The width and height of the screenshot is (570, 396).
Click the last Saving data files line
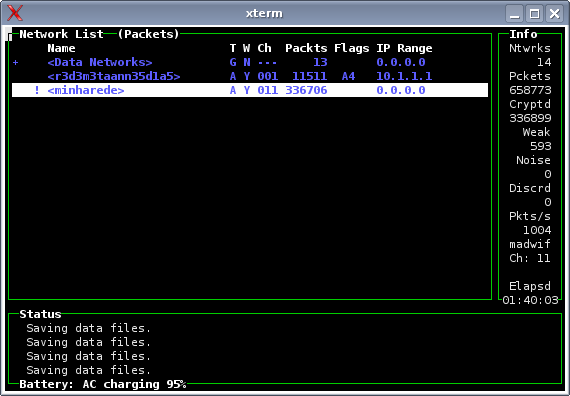[x=88, y=370]
